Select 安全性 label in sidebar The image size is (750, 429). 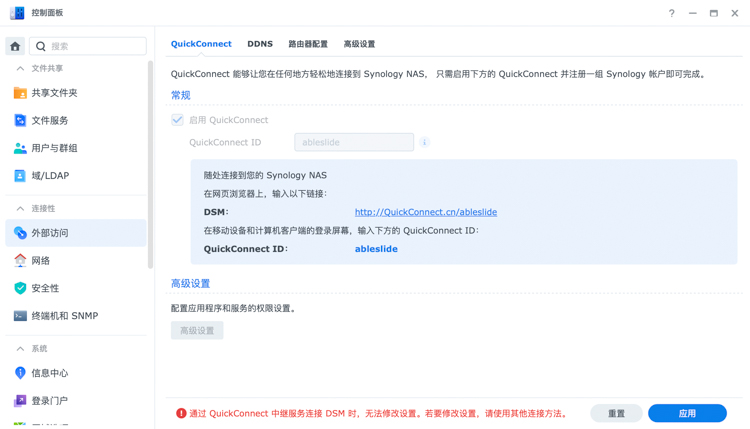tap(45, 288)
